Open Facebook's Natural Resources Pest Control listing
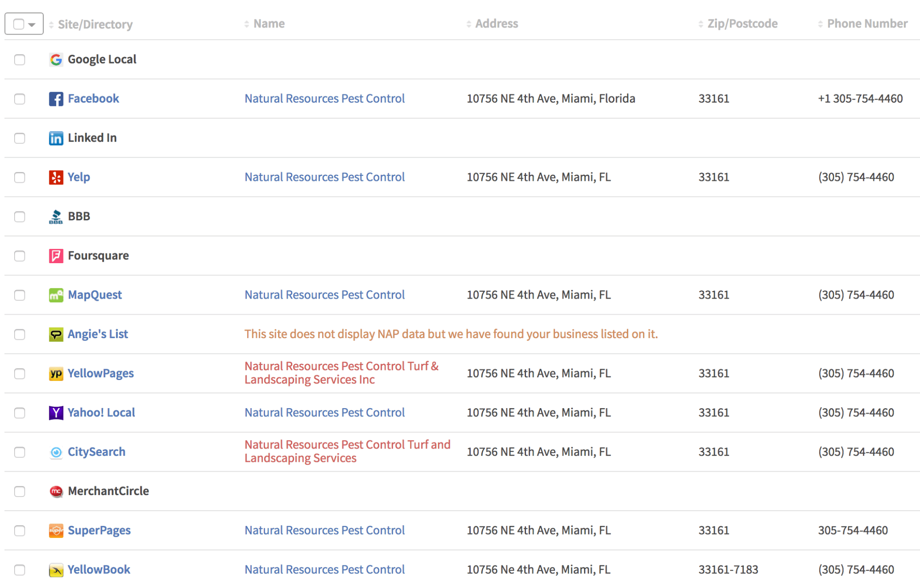The width and height of the screenshot is (920, 588). (x=324, y=98)
